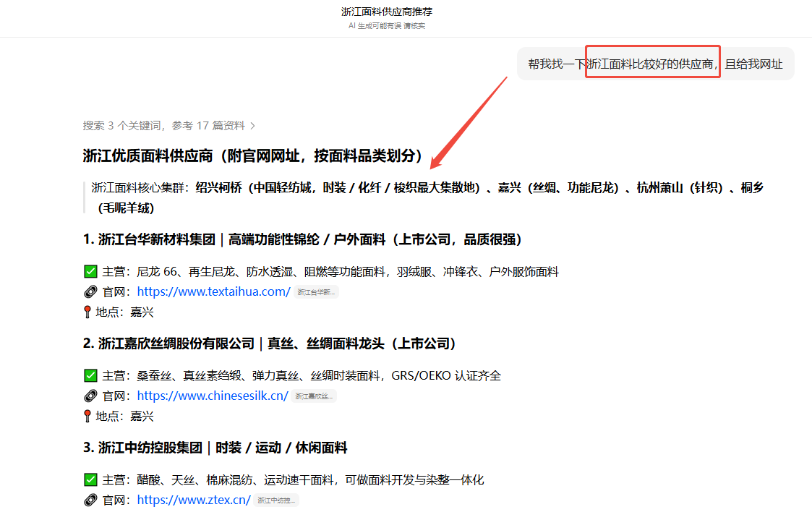Screen dimensions: 812x512
Task: Click the text 主营:桑蚕丝、真丝素绉缎
Action: click(x=302, y=376)
